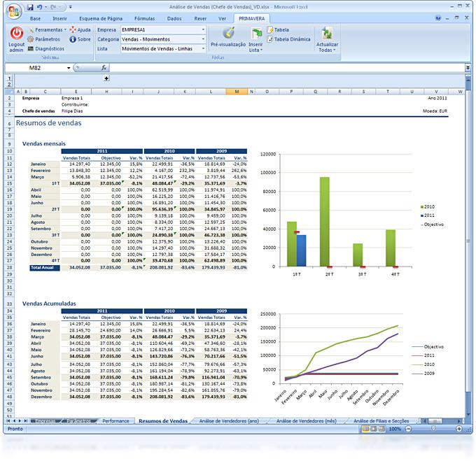
Task: Save the workbook via quick access icon
Action: point(30,7)
